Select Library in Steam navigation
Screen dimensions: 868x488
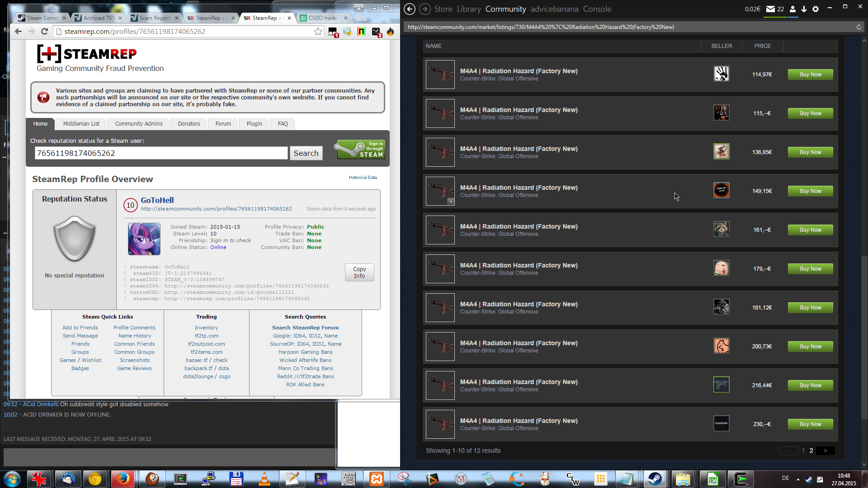click(x=469, y=9)
